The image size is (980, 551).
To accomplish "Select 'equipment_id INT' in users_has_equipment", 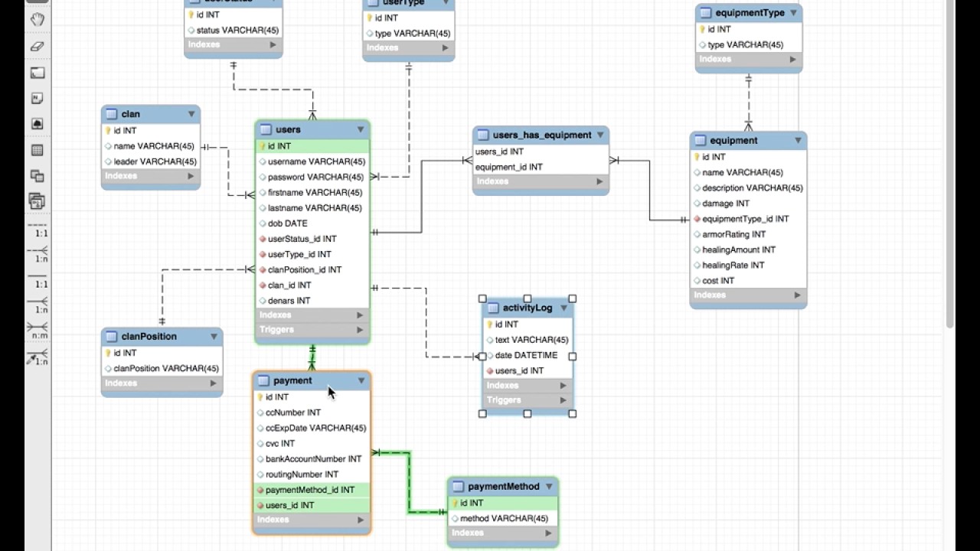I will [x=541, y=167].
